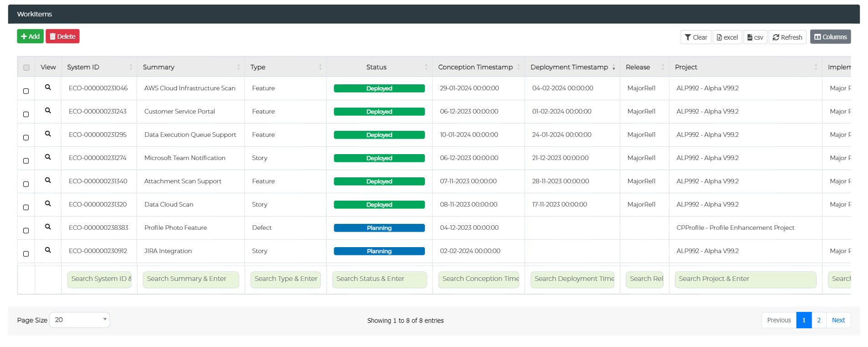Open view icon for JIRA Integration row
This screenshot has height=347, width=868.
(x=48, y=250)
